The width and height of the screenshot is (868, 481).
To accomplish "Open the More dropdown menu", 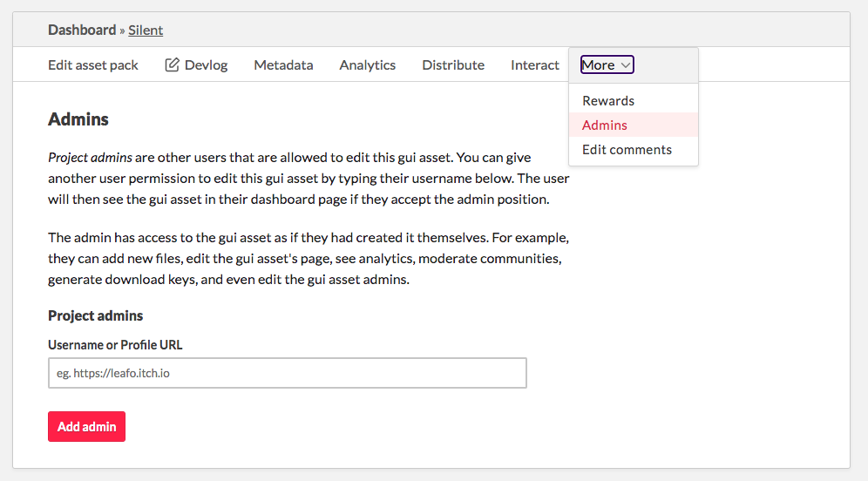I will pyautogui.click(x=607, y=65).
